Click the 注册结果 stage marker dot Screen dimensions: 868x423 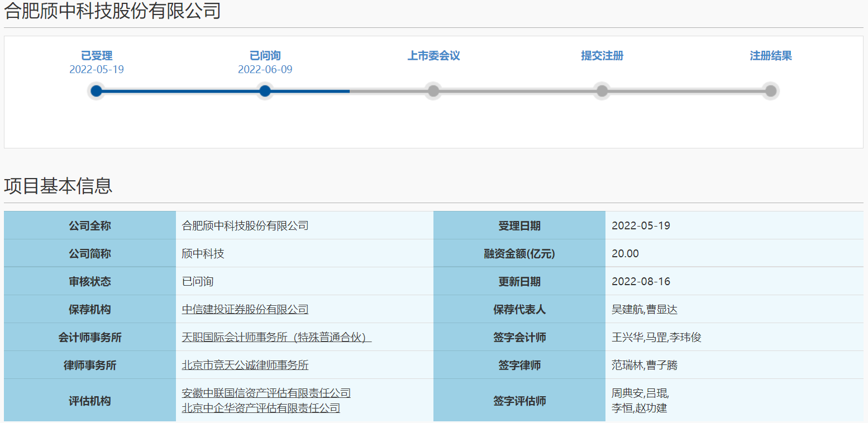771,91
